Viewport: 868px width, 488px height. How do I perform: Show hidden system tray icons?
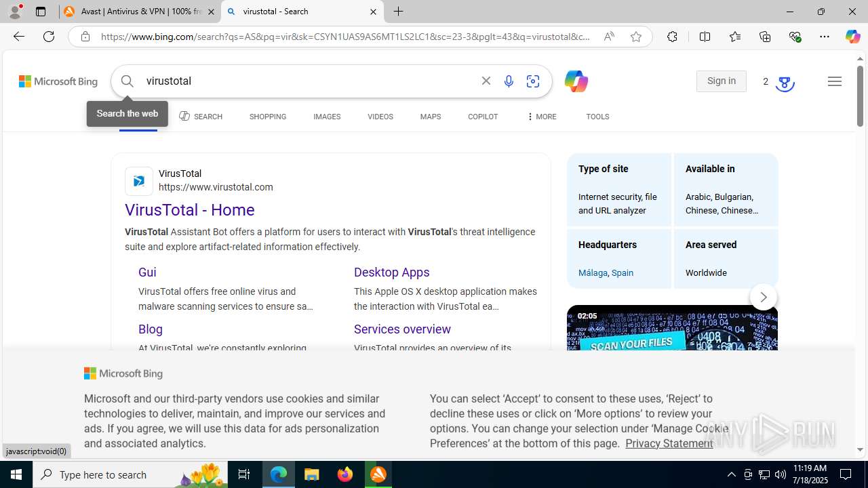pyautogui.click(x=731, y=474)
